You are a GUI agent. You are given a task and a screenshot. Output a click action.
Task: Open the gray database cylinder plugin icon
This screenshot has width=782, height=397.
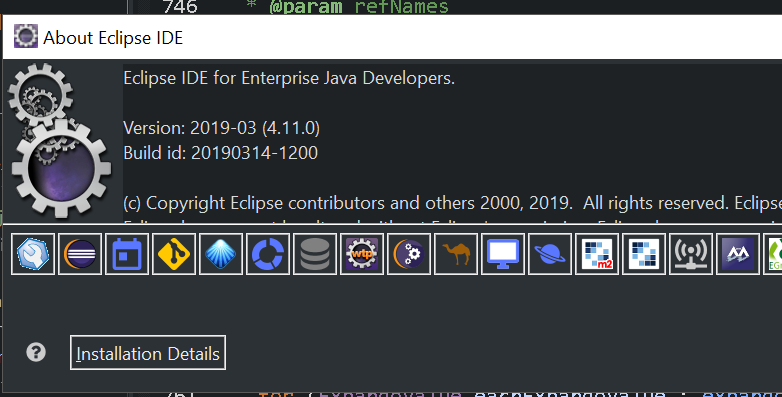pyautogui.click(x=315, y=254)
